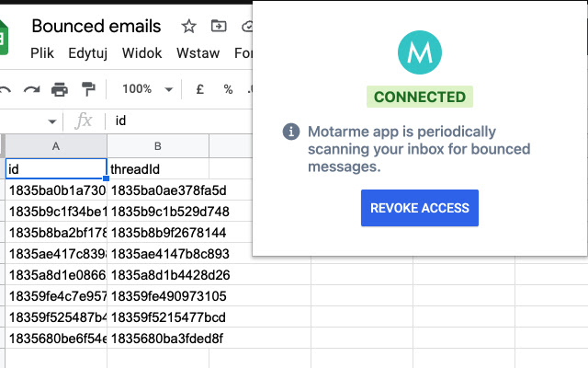Click the print icon
This screenshot has height=368, width=588.
60,89
